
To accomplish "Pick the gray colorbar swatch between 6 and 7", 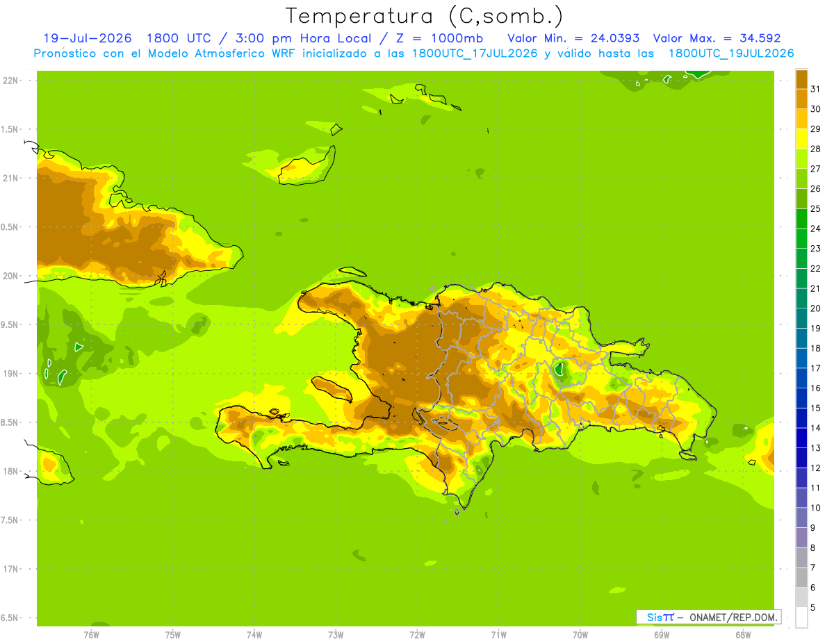I will 801,577.
